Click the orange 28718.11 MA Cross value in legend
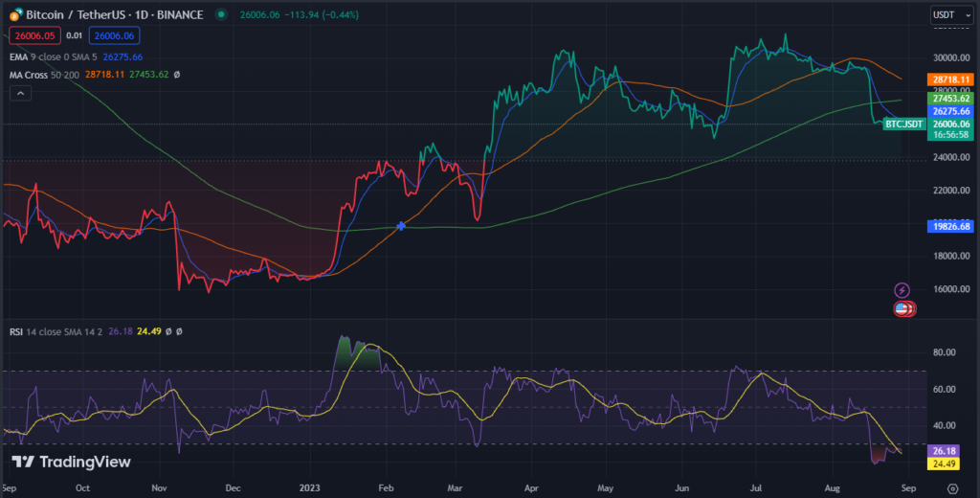Image resolution: width=980 pixels, height=498 pixels. point(104,75)
